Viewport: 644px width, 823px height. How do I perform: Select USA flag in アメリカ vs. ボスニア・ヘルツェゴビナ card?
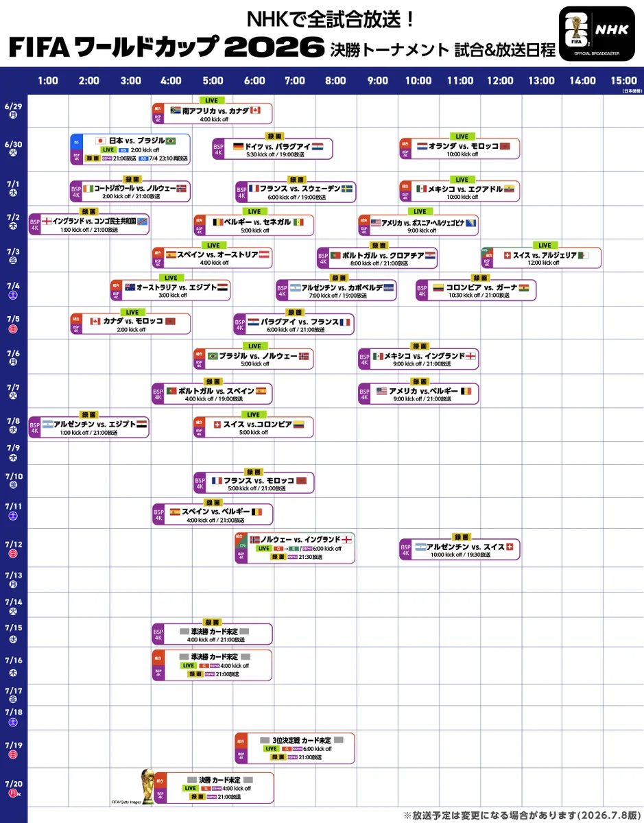(375, 223)
